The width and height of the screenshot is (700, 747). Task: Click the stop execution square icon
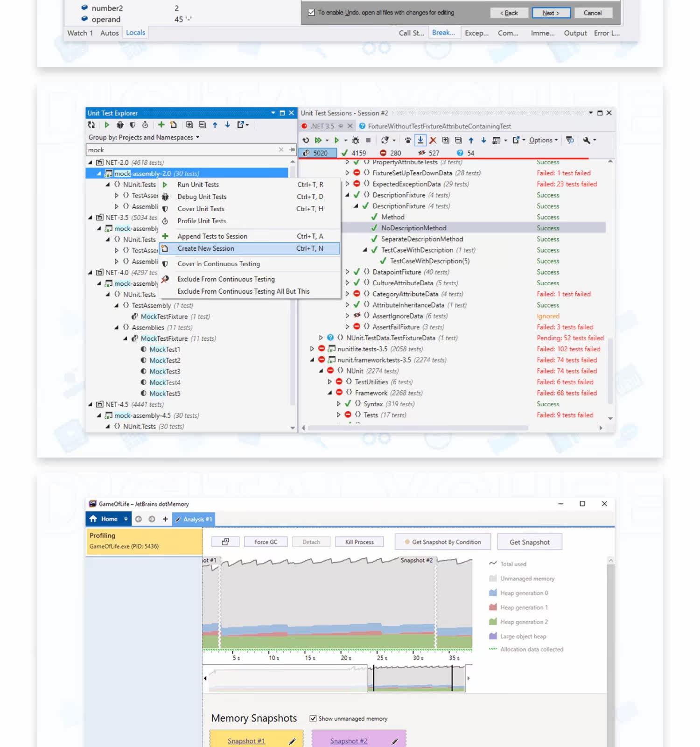pyautogui.click(x=368, y=140)
